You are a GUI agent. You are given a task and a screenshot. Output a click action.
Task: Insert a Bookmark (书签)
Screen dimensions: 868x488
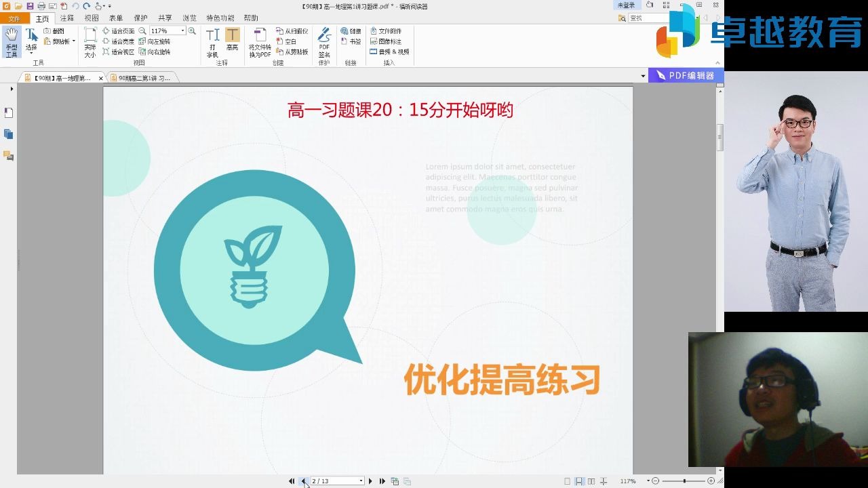point(351,41)
